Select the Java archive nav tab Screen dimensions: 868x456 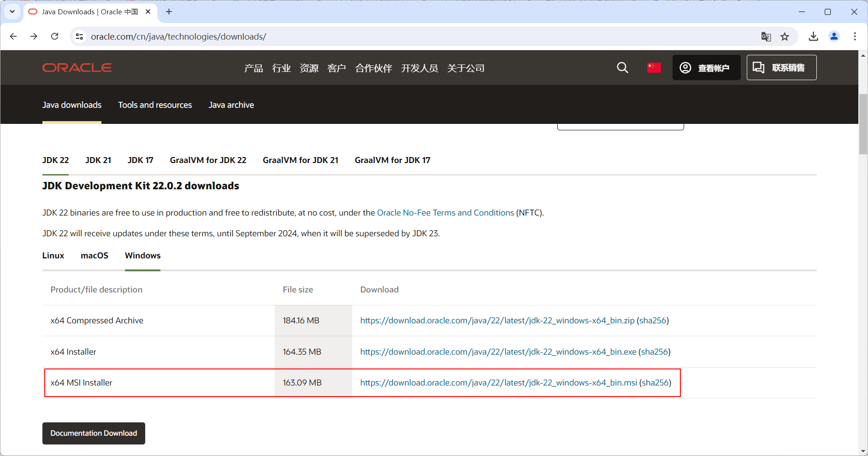tap(231, 105)
